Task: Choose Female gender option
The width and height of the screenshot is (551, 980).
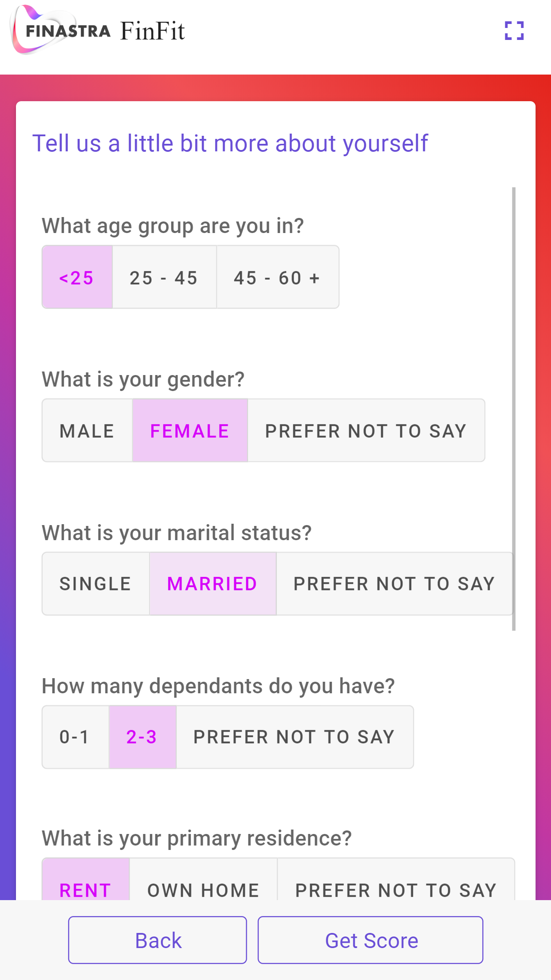Action: (x=190, y=431)
